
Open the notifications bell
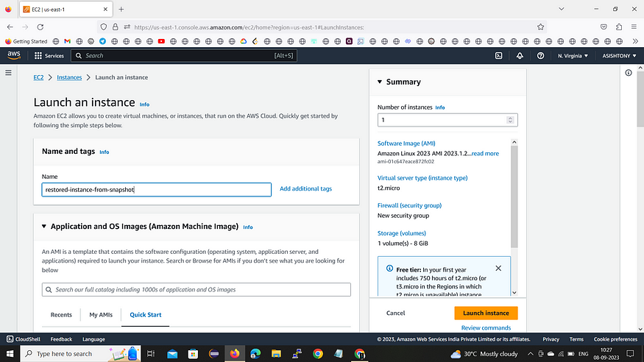pos(520,56)
